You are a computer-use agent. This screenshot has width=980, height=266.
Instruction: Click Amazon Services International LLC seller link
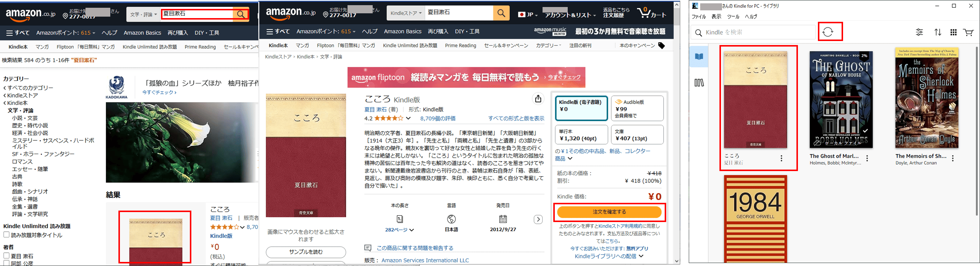coord(425,260)
